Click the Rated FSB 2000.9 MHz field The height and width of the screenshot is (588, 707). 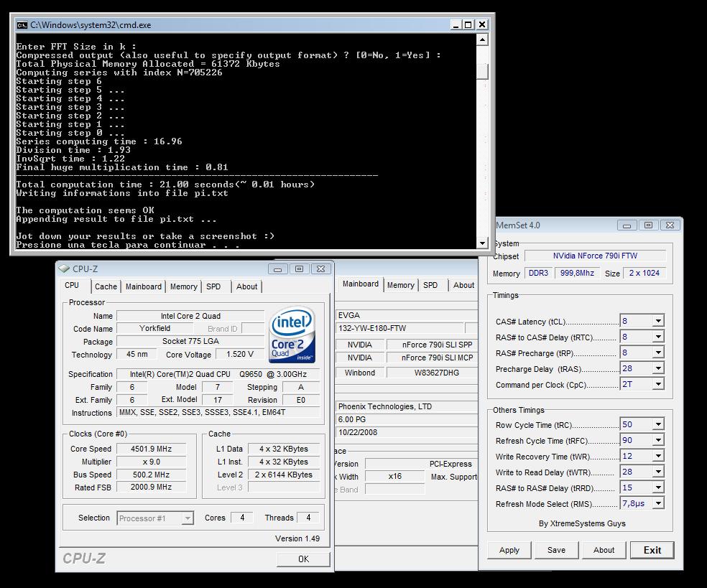tap(151, 487)
